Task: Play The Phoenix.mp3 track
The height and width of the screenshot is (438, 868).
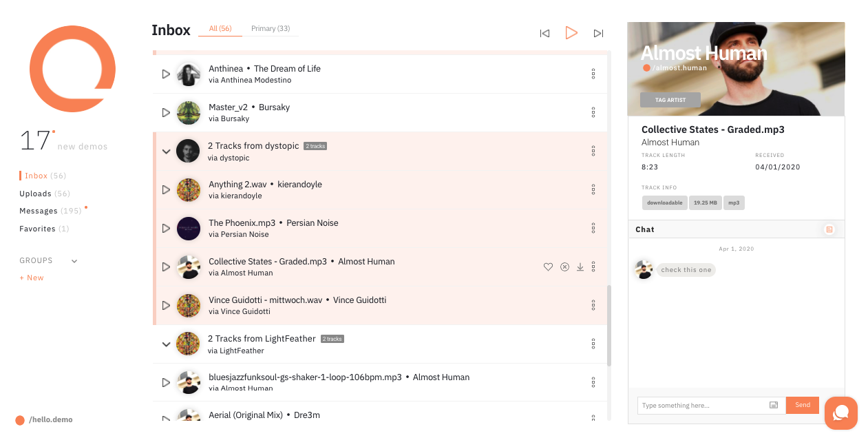Action: point(166,228)
